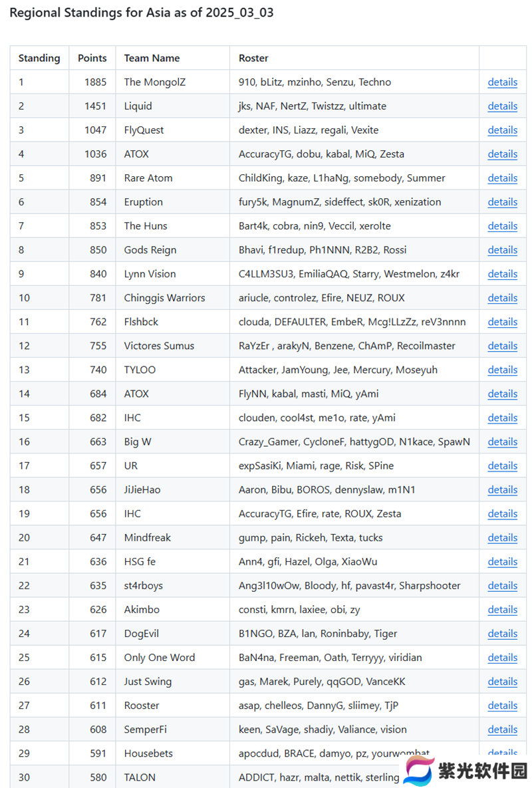The width and height of the screenshot is (532, 788).
Task: Click roster "consti, kmrn, laxiee, obi, zy"
Action: click(x=299, y=610)
